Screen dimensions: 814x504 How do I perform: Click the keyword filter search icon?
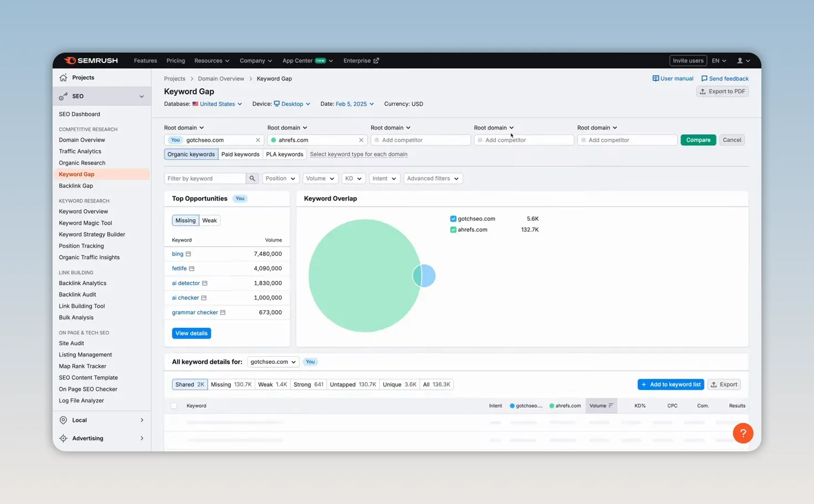[252, 178]
